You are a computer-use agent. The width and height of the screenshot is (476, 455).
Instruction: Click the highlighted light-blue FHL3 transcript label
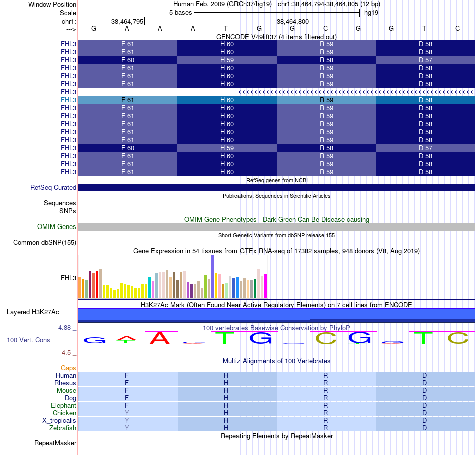(68, 100)
